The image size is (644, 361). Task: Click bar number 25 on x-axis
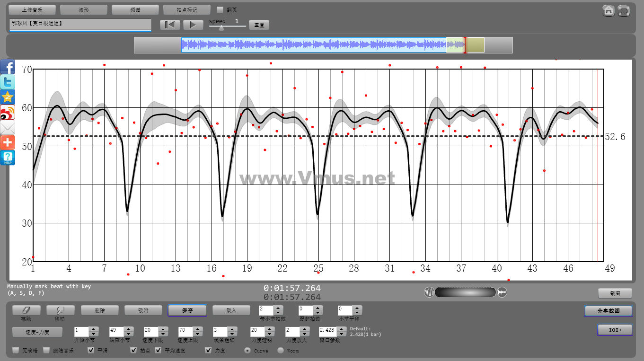click(318, 268)
